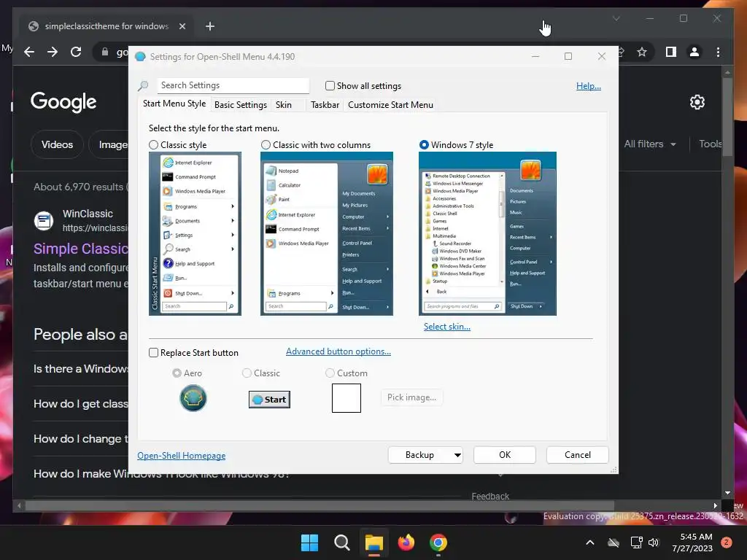Click OK in Open-Shell settings

(x=505, y=455)
